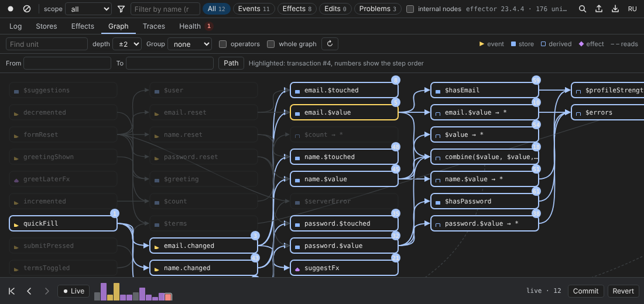Switch to the Traces tab
This screenshot has height=304, width=644.
point(154,26)
